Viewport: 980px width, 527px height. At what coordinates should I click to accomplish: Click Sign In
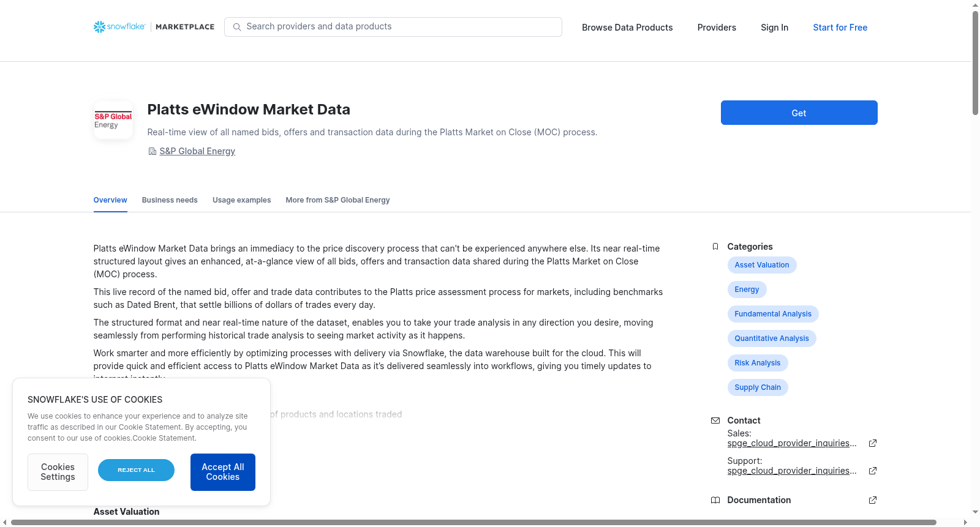tap(774, 28)
